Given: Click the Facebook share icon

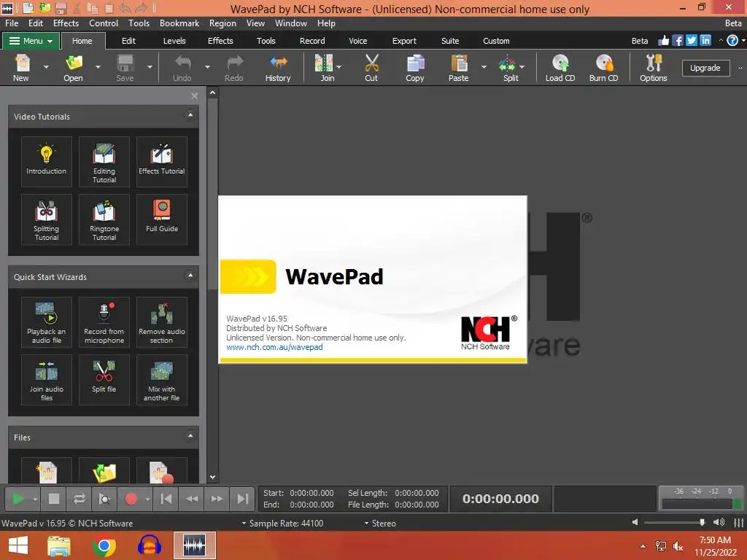Looking at the screenshot, I should click(678, 41).
